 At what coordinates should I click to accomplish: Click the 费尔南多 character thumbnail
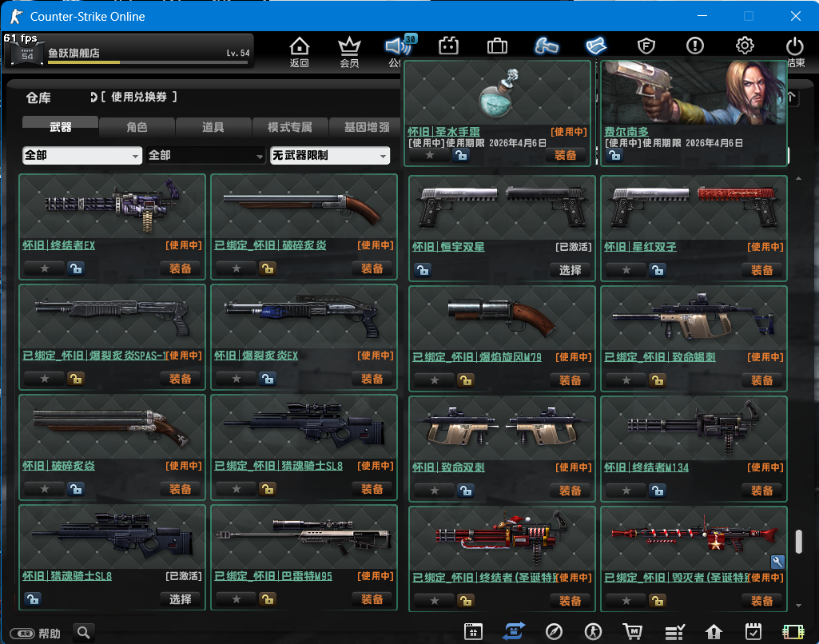coord(694,93)
